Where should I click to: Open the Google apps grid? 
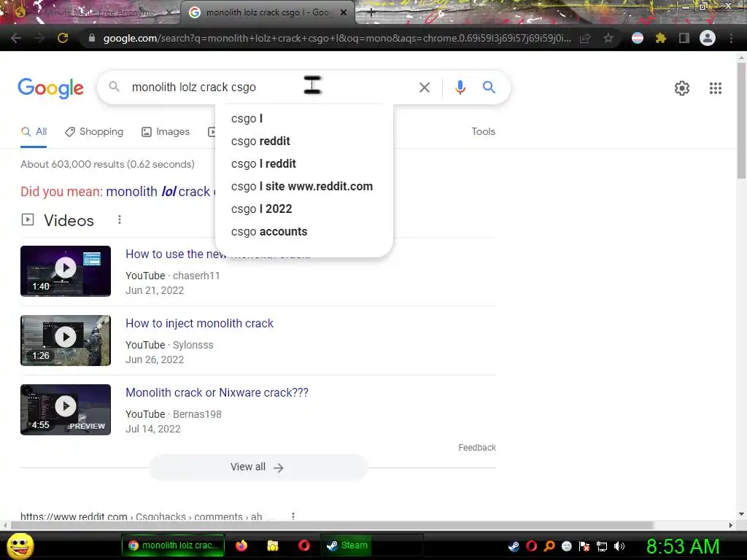click(715, 88)
